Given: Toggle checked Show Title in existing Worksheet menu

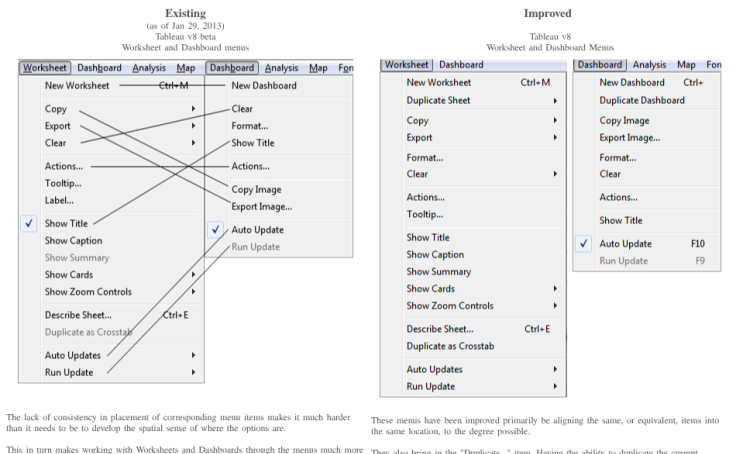Looking at the screenshot, I should (66, 224).
